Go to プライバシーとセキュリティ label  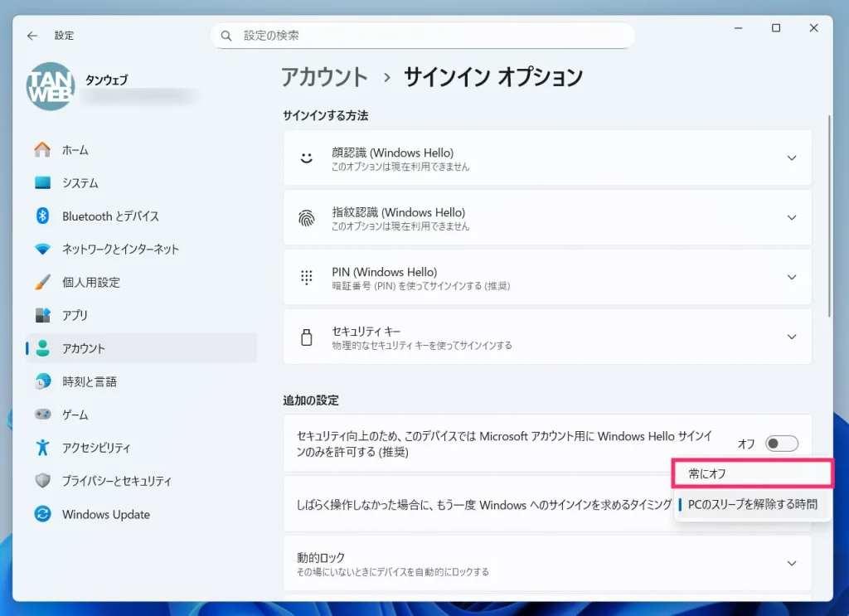(116, 481)
